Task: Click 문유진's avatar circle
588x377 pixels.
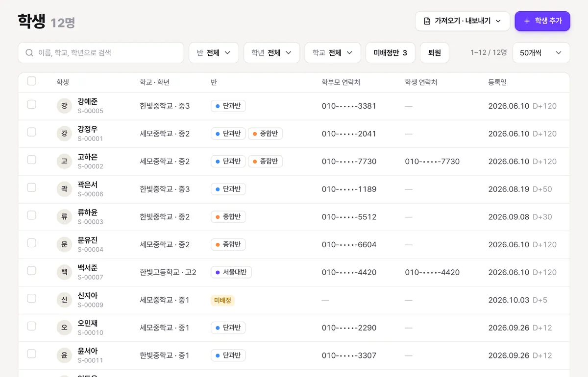Action: [x=64, y=244]
